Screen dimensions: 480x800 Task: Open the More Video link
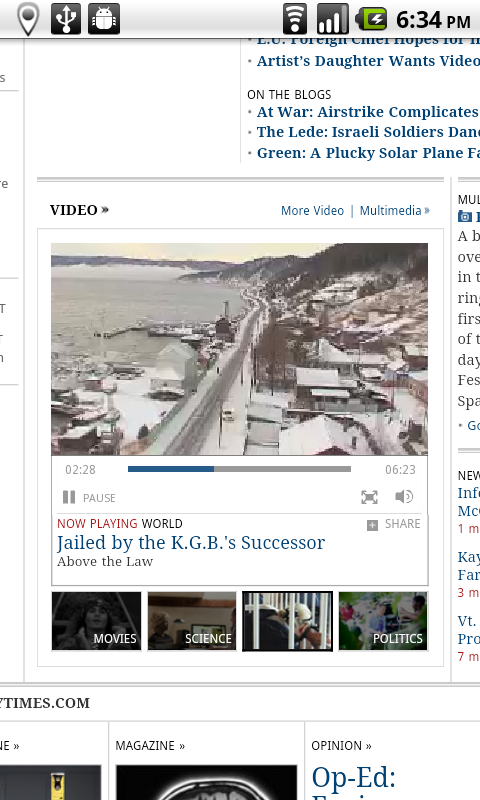tap(312, 210)
